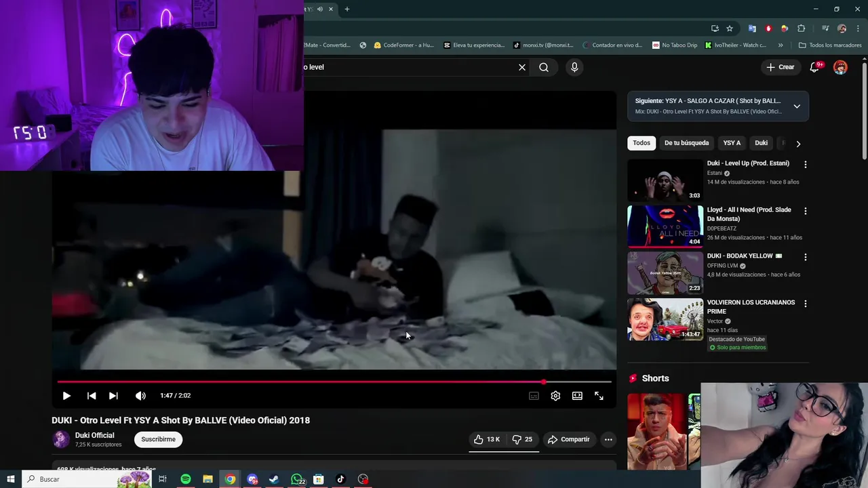Image resolution: width=868 pixels, height=488 pixels.
Task: Open Windows Start menu
Action: click(11, 479)
